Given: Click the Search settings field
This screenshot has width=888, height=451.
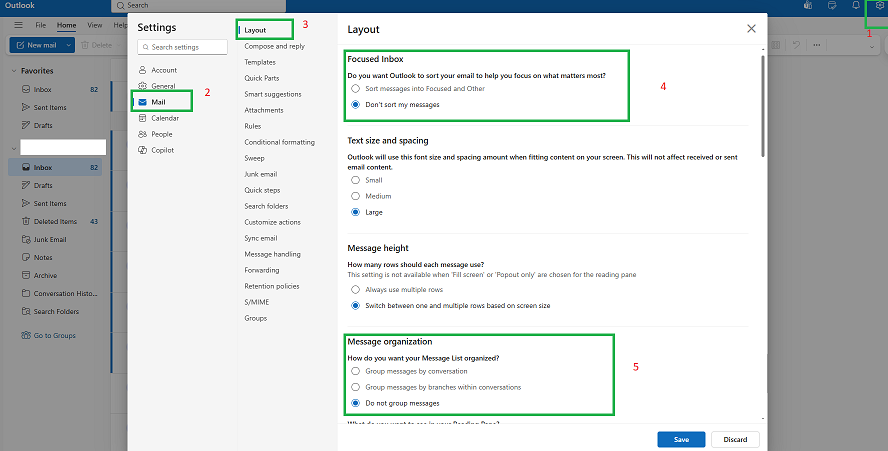Looking at the screenshot, I should click(182, 47).
